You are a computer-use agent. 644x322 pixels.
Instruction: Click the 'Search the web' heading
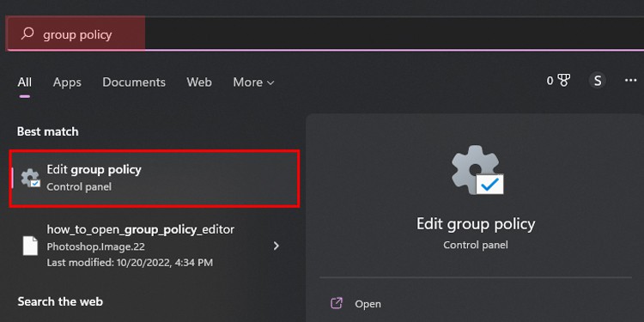(x=60, y=301)
